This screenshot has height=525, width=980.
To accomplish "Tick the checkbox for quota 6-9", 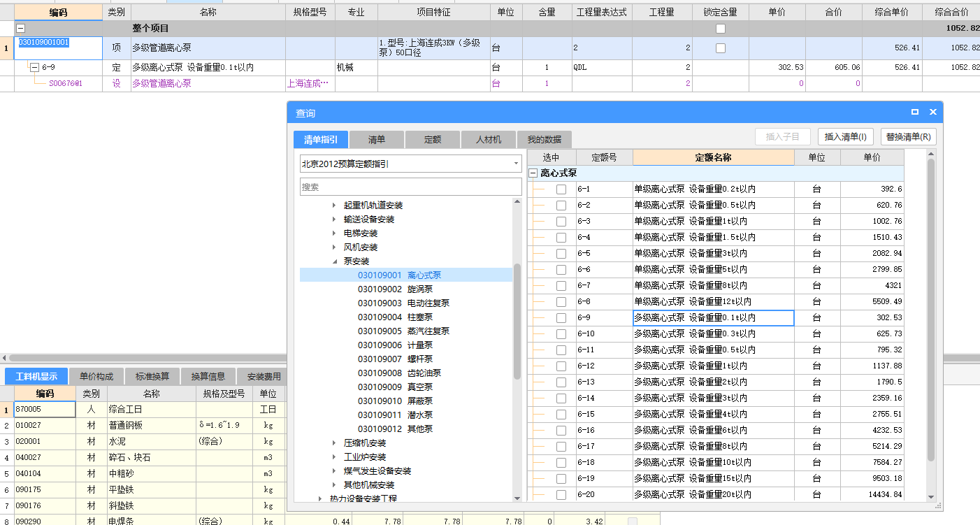I will click(561, 318).
